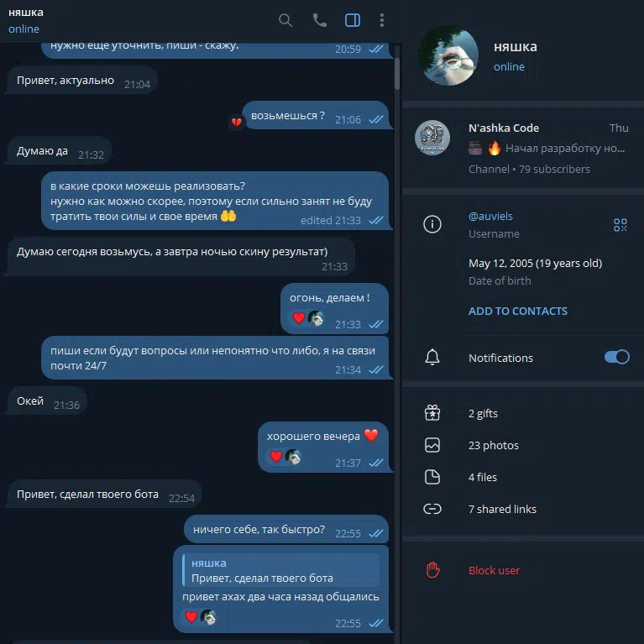
Task: Open the 23 photos section
Action: [x=523, y=445]
